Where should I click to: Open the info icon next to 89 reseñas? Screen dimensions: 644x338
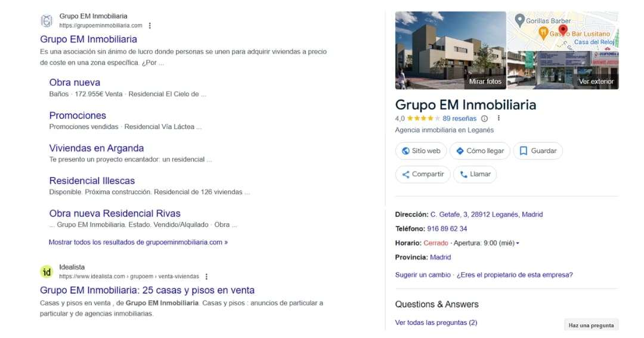click(485, 118)
